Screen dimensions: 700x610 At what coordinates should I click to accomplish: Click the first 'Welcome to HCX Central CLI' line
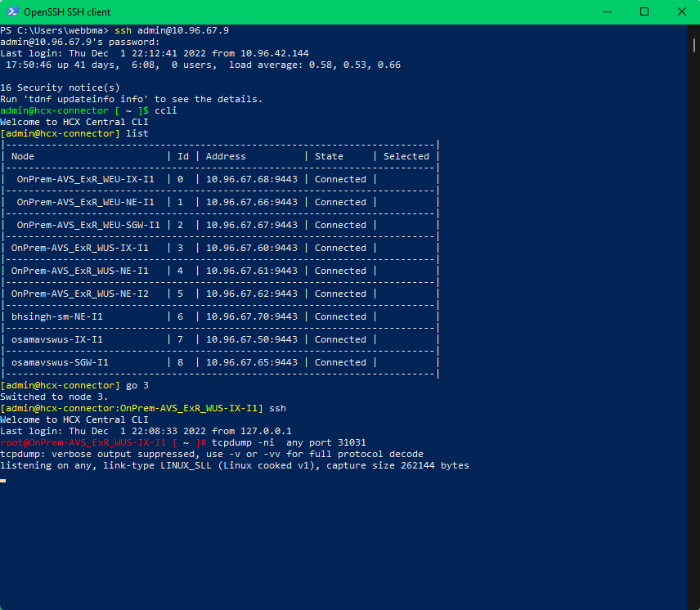(x=74, y=122)
